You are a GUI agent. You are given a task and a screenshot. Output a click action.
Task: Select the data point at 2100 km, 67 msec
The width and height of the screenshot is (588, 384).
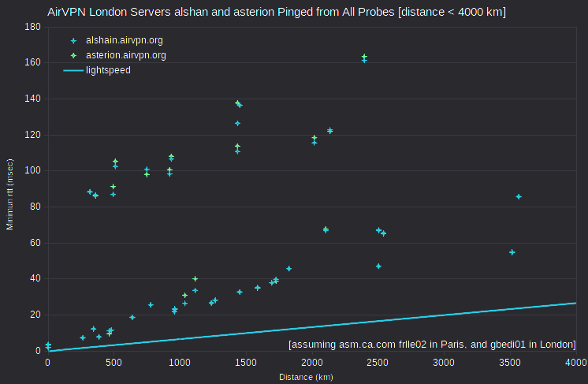click(x=326, y=229)
